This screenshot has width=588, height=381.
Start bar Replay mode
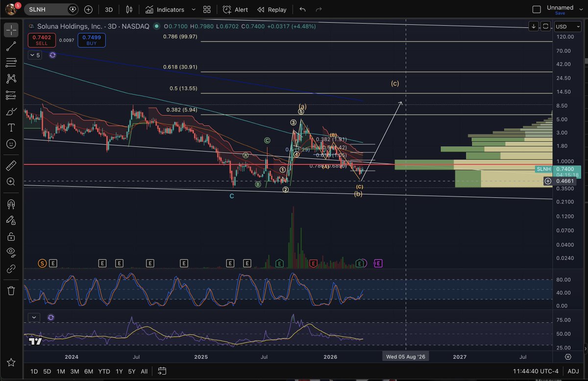click(x=272, y=9)
